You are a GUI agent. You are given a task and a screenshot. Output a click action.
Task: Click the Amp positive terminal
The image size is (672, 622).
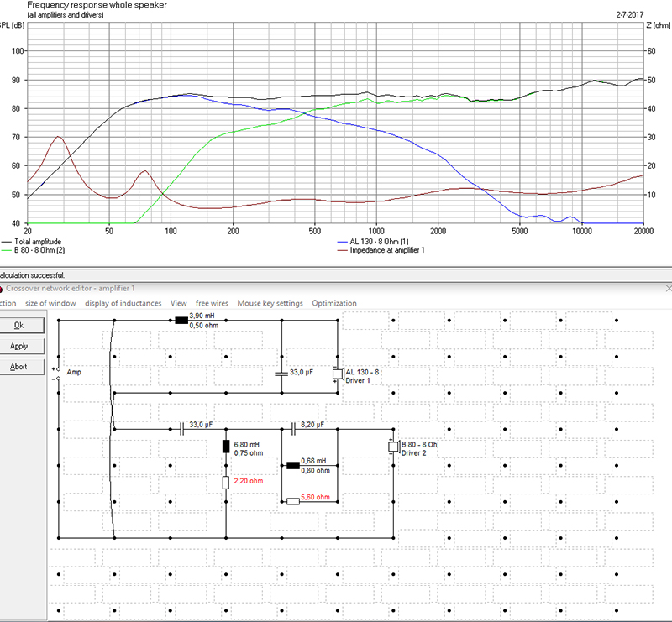click(59, 369)
